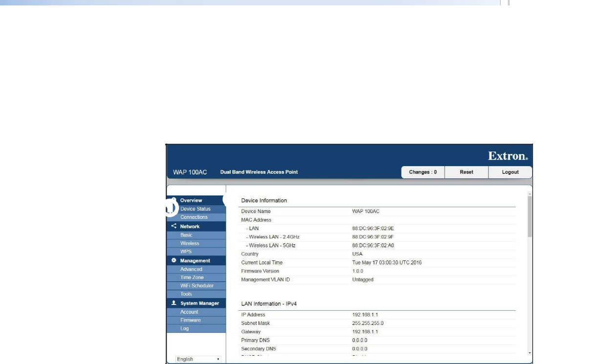The image size is (598, 364).
Task: Click the Current Local Time value
Action: click(x=387, y=263)
